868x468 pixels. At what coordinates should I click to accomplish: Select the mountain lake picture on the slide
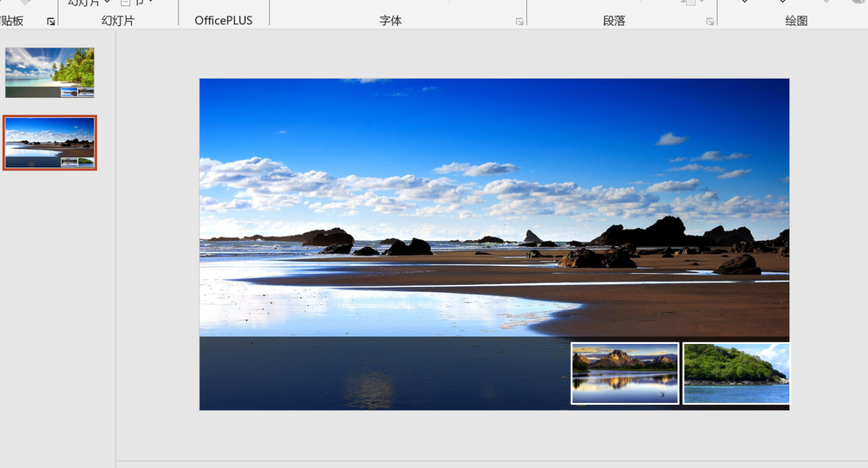625,373
